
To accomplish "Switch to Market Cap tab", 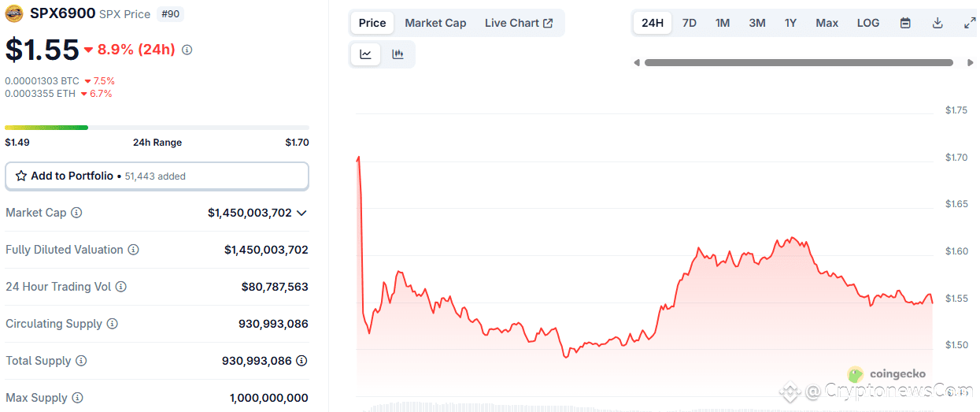I will tap(435, 23).
